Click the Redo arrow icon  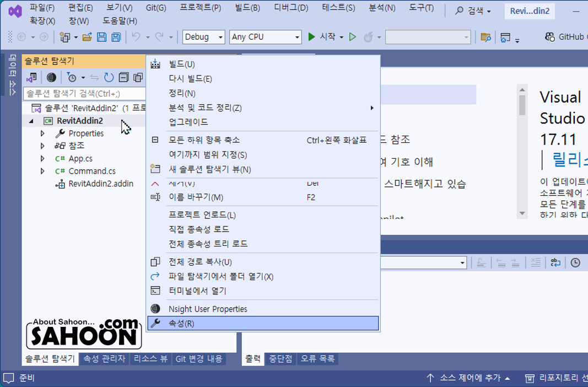[160, 37]
